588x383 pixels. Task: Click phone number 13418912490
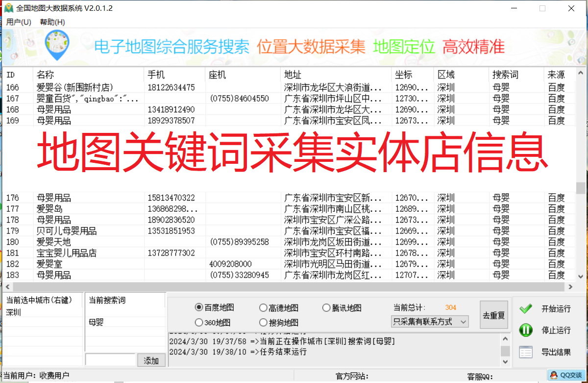coord(171,109)
